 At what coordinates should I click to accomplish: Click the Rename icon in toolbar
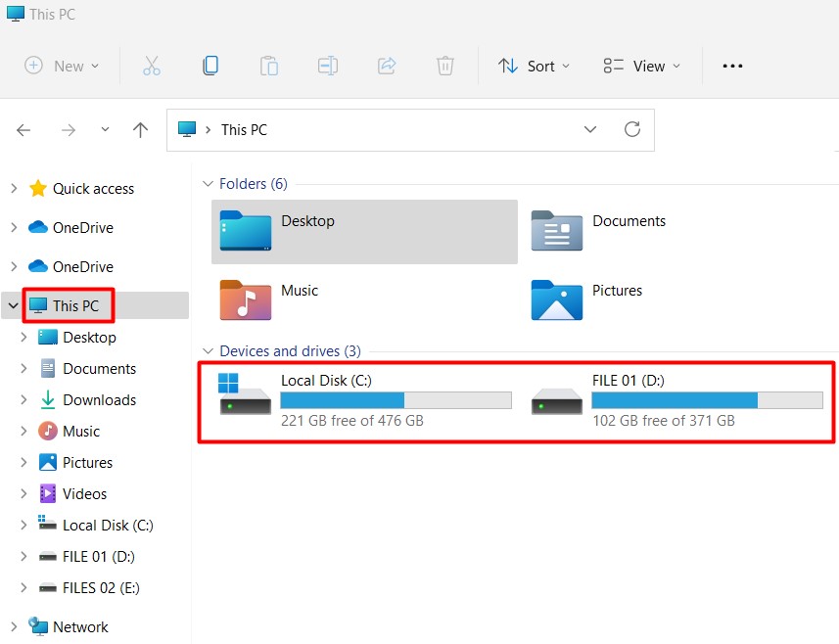pos(327,66)
